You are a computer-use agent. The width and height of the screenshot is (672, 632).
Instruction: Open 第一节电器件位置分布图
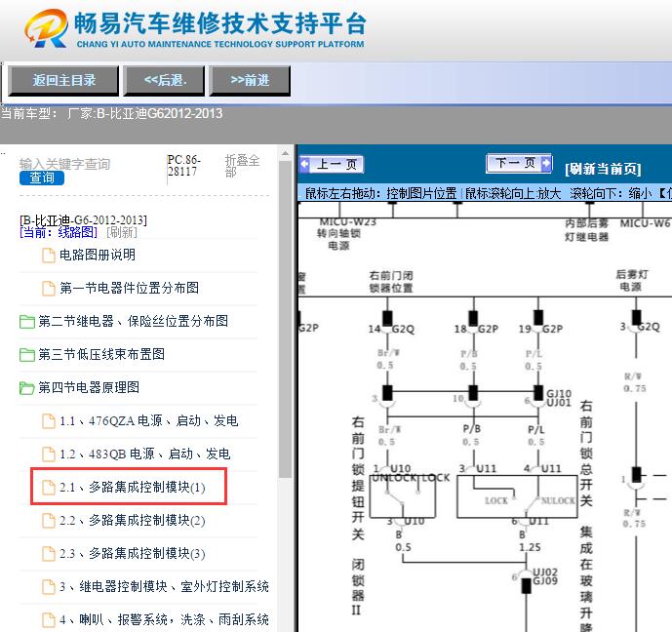[129, 288]
